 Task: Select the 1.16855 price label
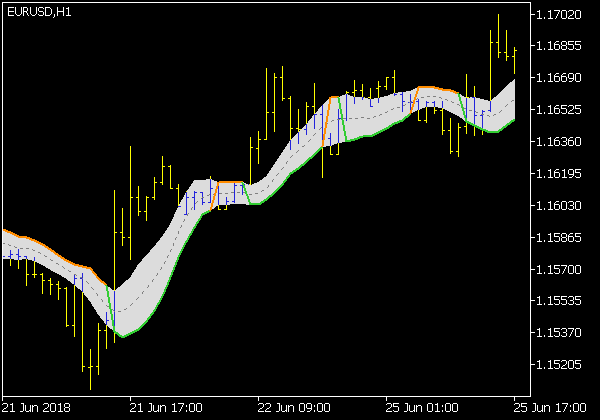pyautogui.click(x=558, y=46)
